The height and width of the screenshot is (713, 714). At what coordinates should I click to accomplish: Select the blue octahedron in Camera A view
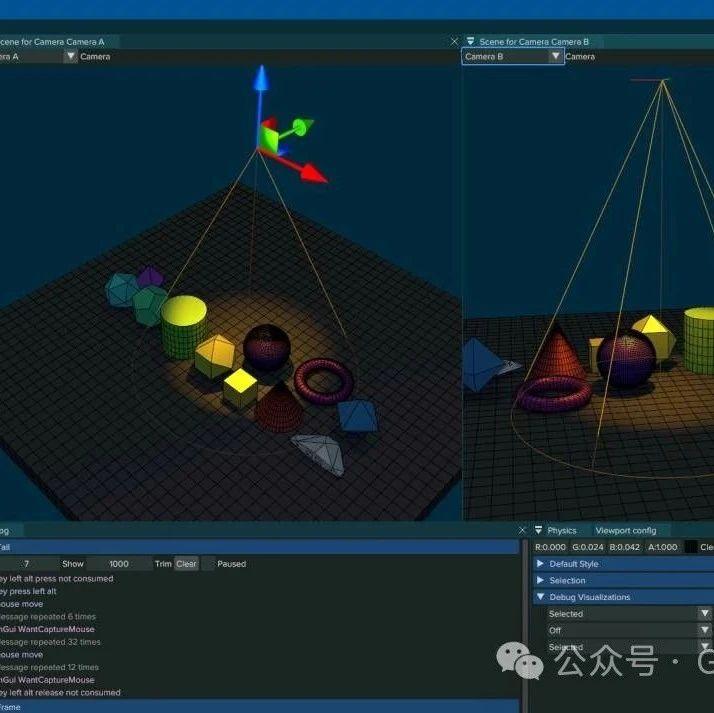358,415
